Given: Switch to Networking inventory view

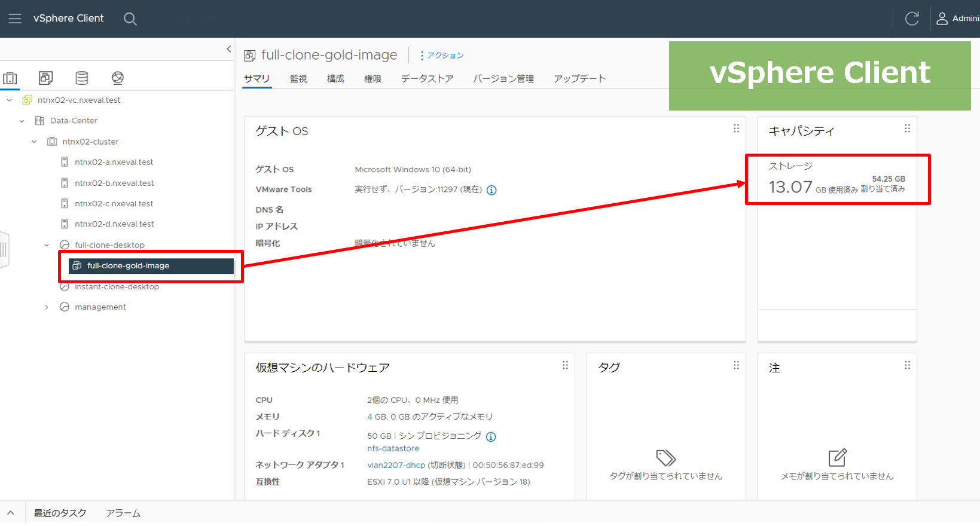Looking at the screenshot, I should pyautogui.click(x=118, y=78).
